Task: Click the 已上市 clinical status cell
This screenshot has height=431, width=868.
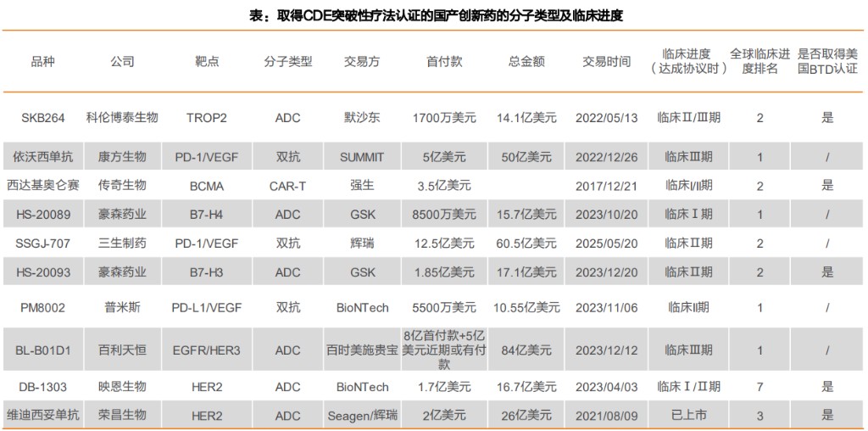Action: (687, 415)
